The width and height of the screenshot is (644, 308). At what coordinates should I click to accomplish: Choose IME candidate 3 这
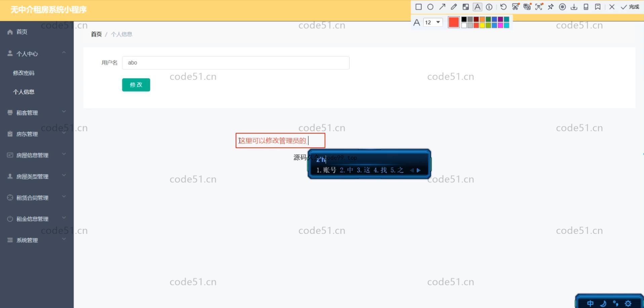[x=363, y=170]
